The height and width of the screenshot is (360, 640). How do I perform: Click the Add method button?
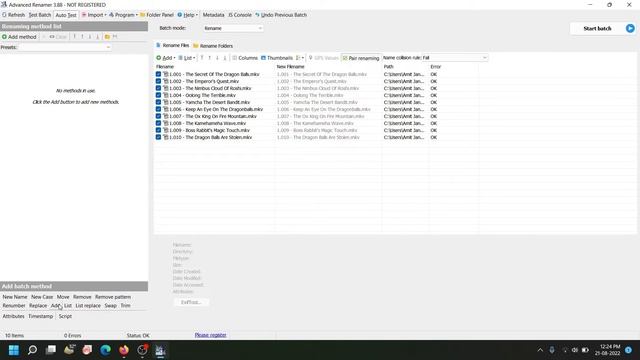point(19,37)
